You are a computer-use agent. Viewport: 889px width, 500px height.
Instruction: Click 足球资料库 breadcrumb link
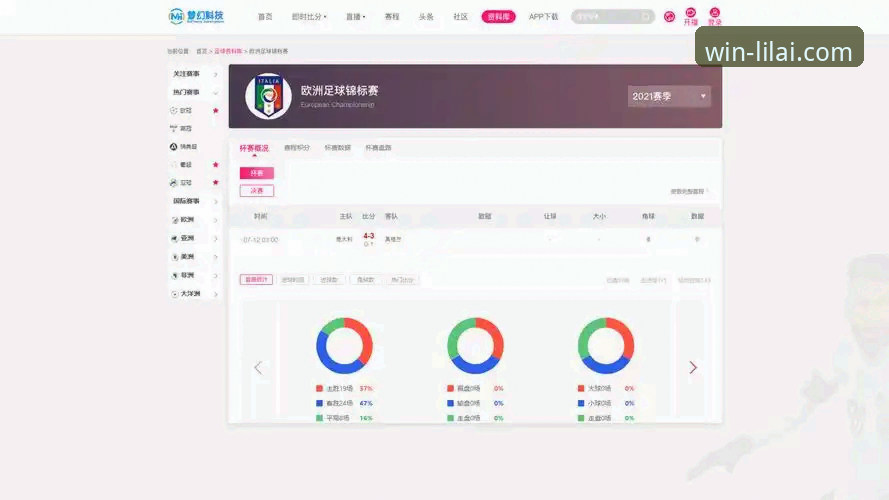[228, 51]
